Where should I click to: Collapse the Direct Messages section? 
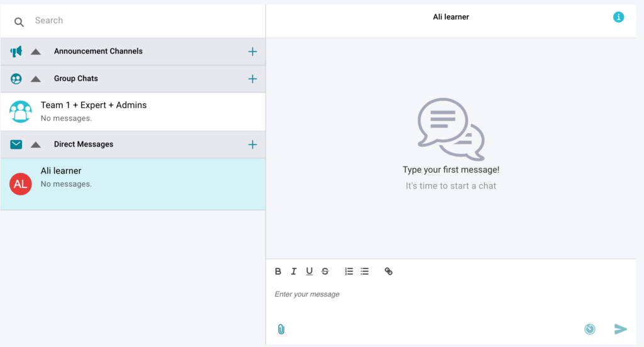tap(36, 145)
